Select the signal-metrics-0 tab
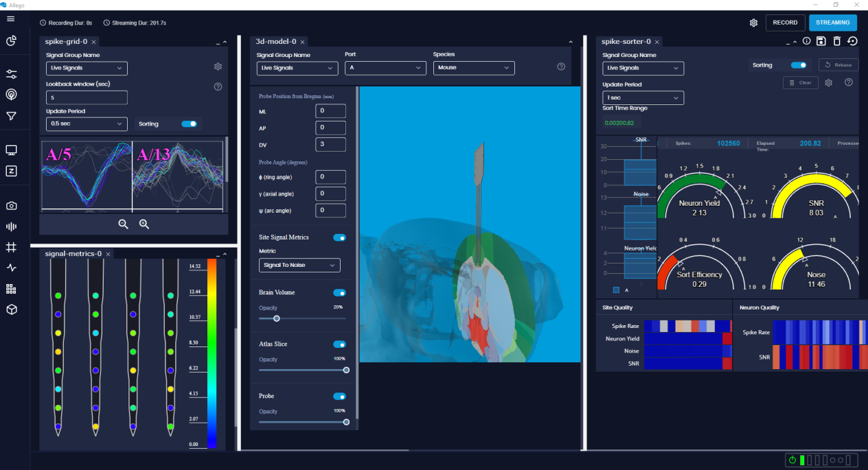 tap(73, 254)
